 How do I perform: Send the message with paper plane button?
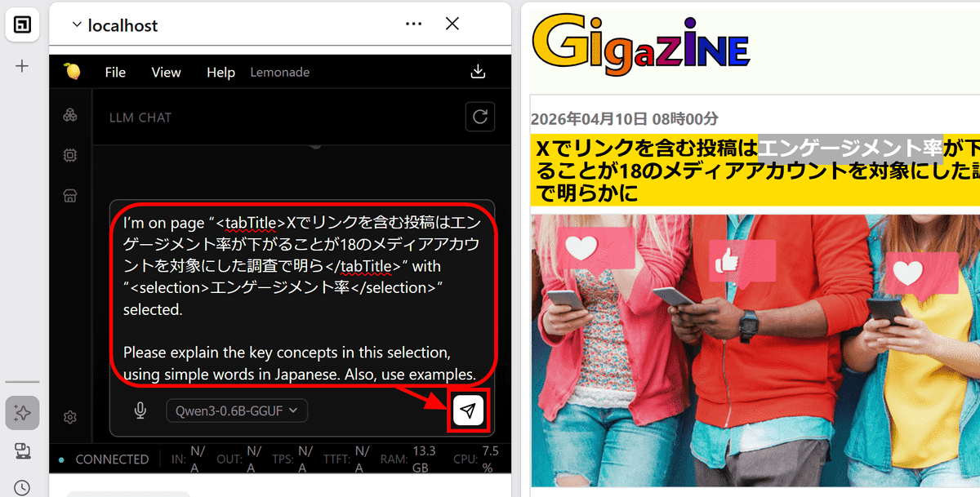pos(468,410)
